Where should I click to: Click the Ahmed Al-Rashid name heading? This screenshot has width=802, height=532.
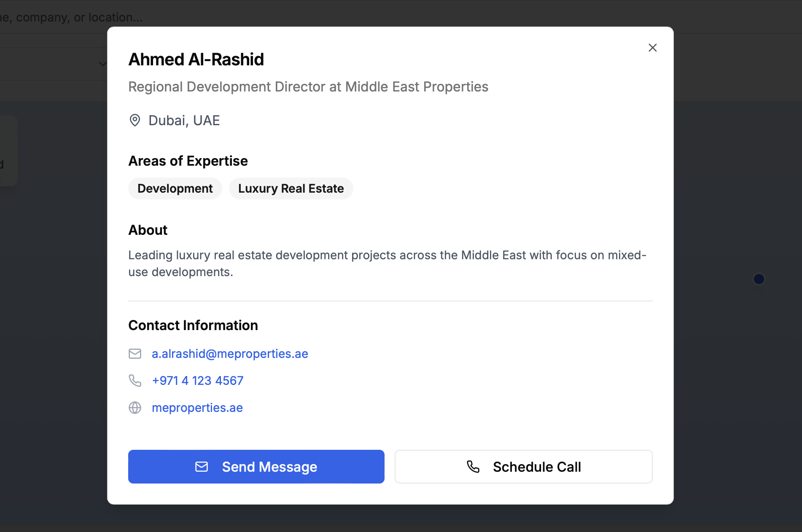click(196, 59)
